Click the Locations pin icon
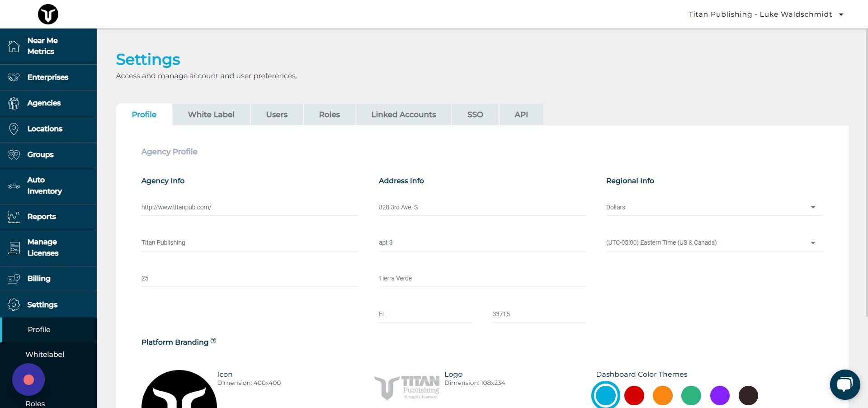Image resolution: width=868 pixels, height=408 pixels. 14,128
